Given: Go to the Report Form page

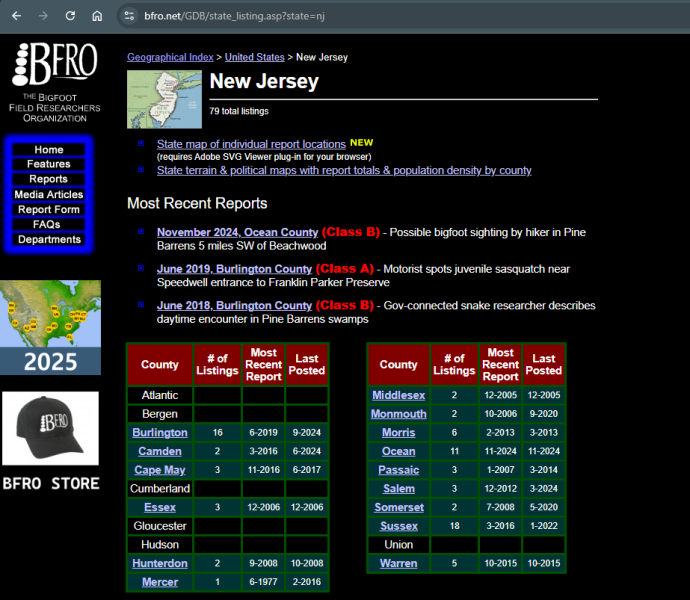Looking at the screenshot, I should click(x=49, y=210).
